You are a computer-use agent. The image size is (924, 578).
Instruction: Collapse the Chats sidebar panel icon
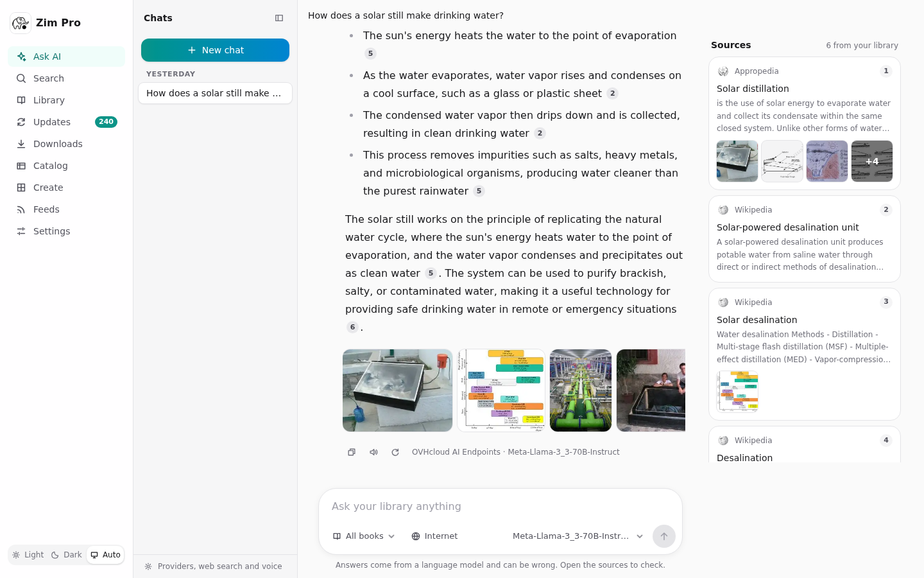click(x=279, y=18)
